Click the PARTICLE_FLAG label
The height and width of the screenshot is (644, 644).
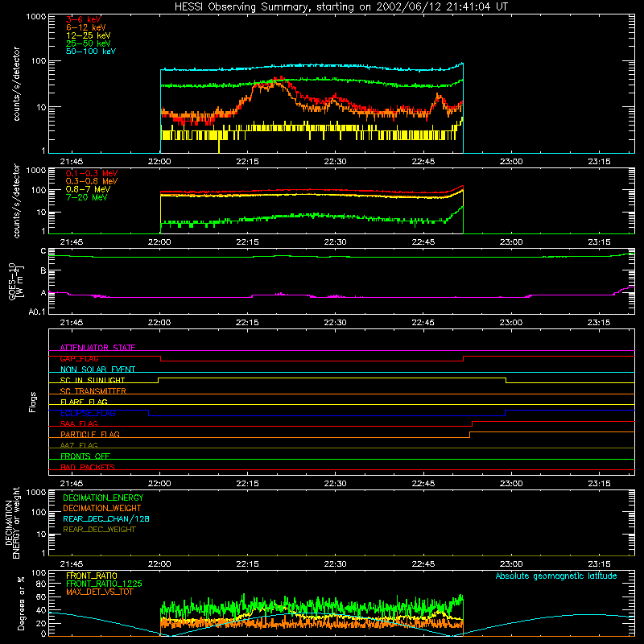click(90, 434)
